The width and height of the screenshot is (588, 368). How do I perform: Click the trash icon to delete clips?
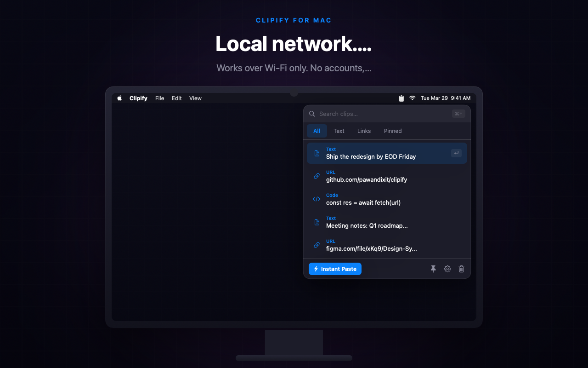tap(462, 269)
